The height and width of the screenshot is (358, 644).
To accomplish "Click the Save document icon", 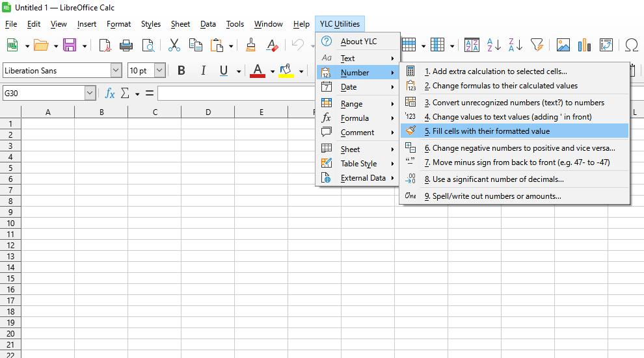I will pos(69,45).
